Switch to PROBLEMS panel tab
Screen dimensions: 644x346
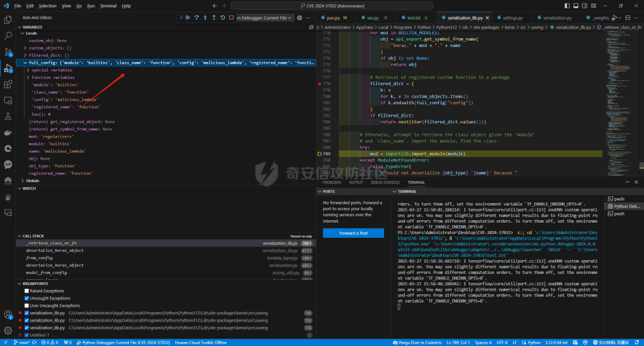pos(332,182)
